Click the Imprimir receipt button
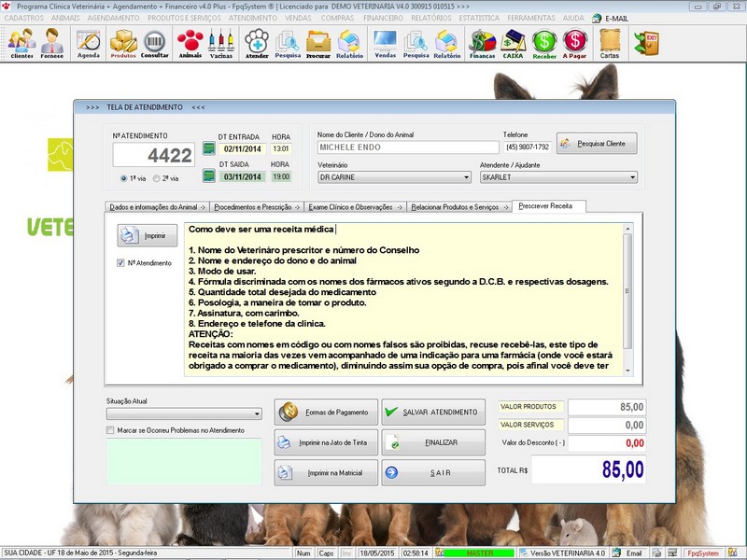Screen dimensions: 747x560 click(148, 235)
